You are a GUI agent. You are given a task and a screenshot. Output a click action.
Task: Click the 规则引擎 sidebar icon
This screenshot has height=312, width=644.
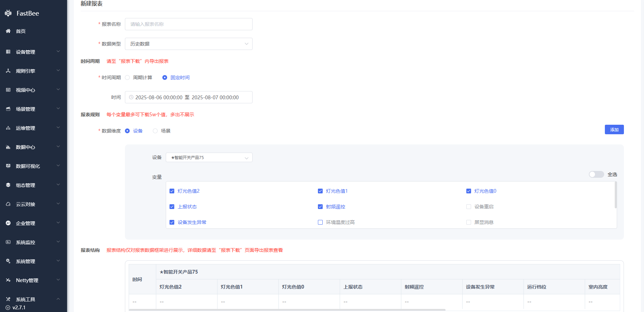[x=8, y=71]
